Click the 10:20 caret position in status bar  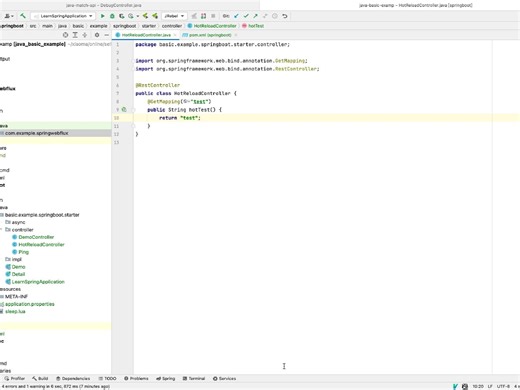click(478, 386)
